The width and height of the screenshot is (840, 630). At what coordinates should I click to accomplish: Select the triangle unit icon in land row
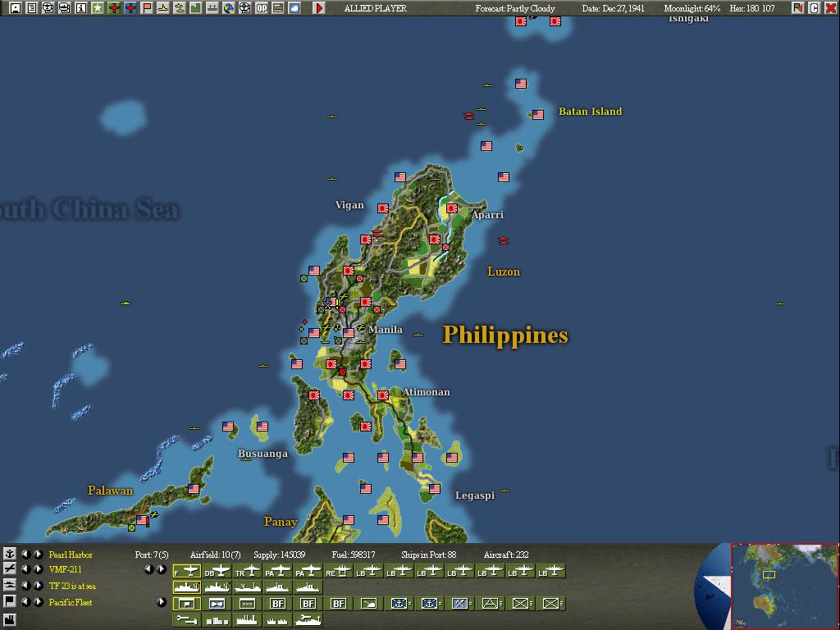pyautogui.click(x=490, y=604)
